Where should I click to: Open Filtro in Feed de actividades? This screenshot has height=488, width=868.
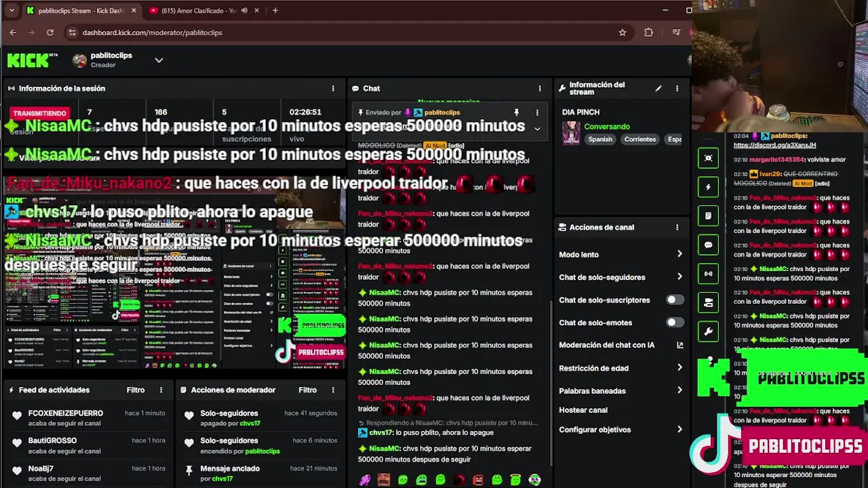click(136, 390)
